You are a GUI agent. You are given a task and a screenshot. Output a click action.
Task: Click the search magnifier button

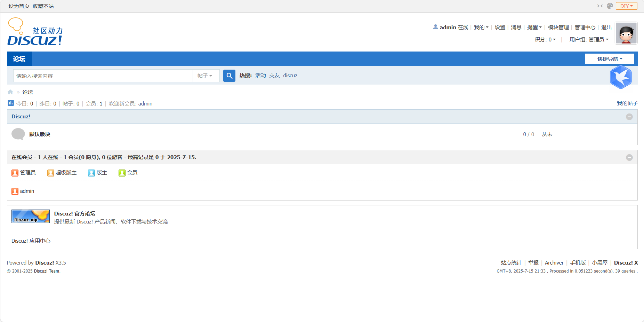point(229,76)
